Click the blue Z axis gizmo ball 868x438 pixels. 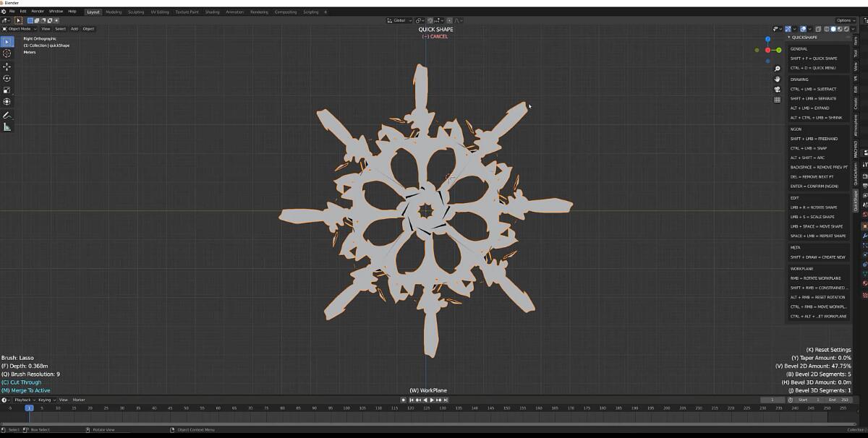768,38
